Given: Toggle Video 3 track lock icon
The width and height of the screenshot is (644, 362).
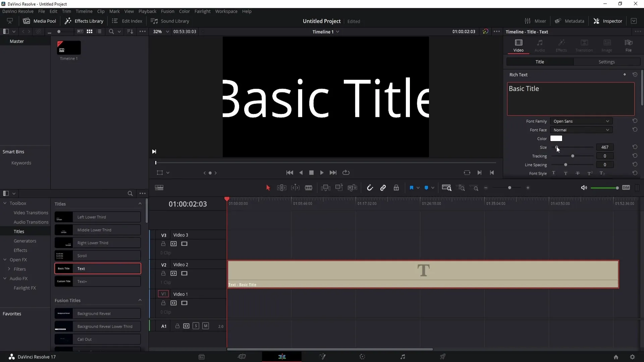Looking at the screenshot, I should tap(163, 244).
